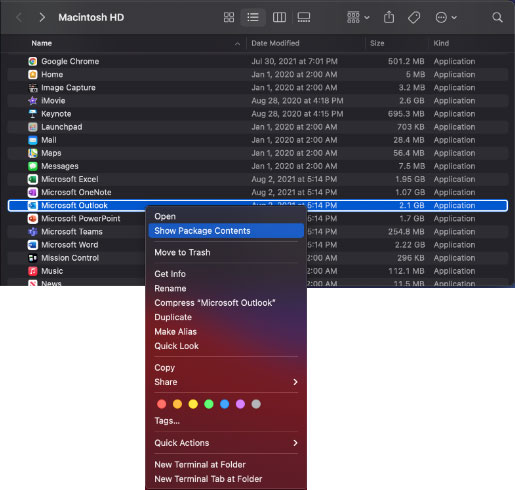Go forward using the forward arrow
Screen dimensions: 515x490
[x=42, y=17]
